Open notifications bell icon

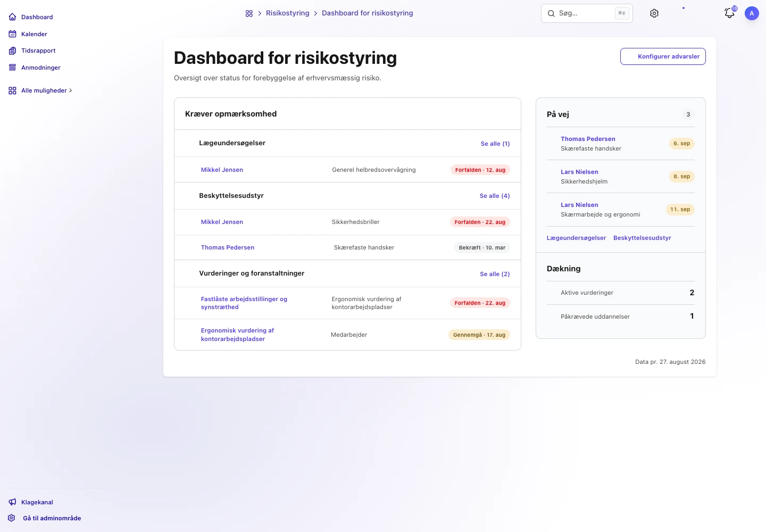pyautogui.click(x=729, y=13)
